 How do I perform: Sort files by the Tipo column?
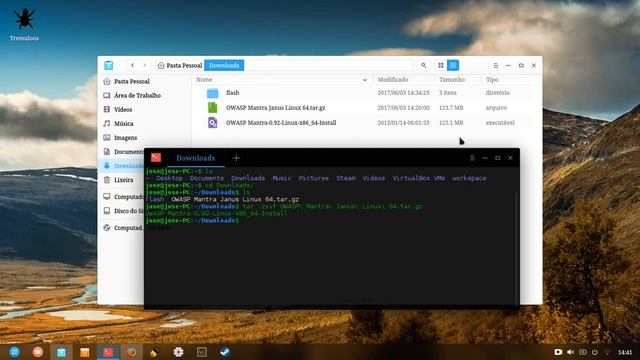pyautogui.click(x=492, y=80)
